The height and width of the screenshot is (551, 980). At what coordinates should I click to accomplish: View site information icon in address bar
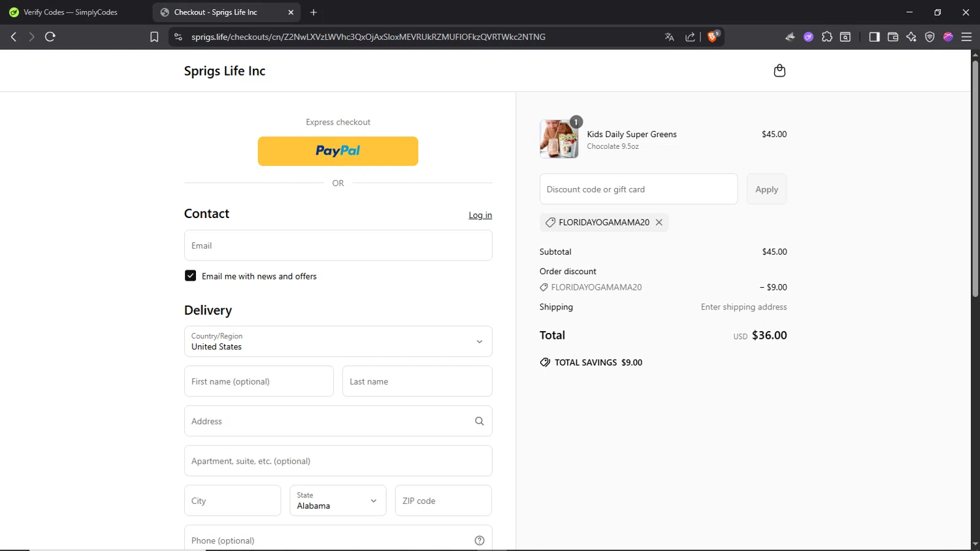point(178,37)
